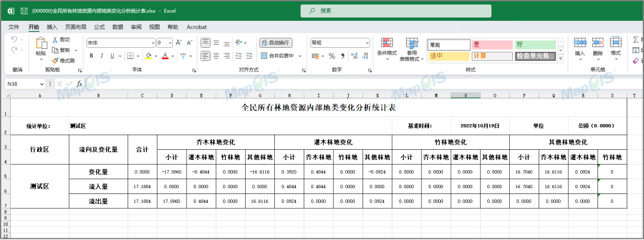Apply the red font color

pyautogui.click(x=165, y=56)
